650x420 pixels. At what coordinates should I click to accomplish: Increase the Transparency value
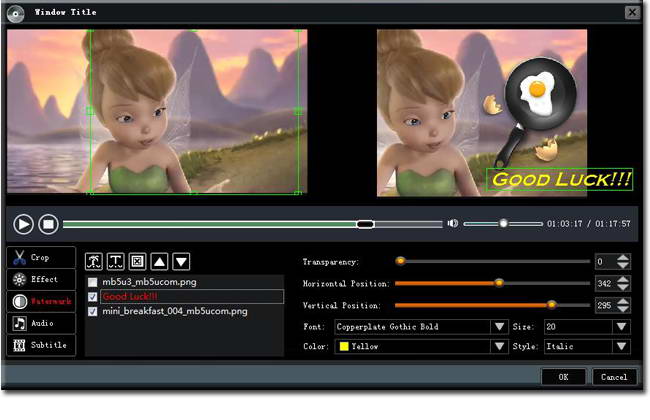coord(622,258)
